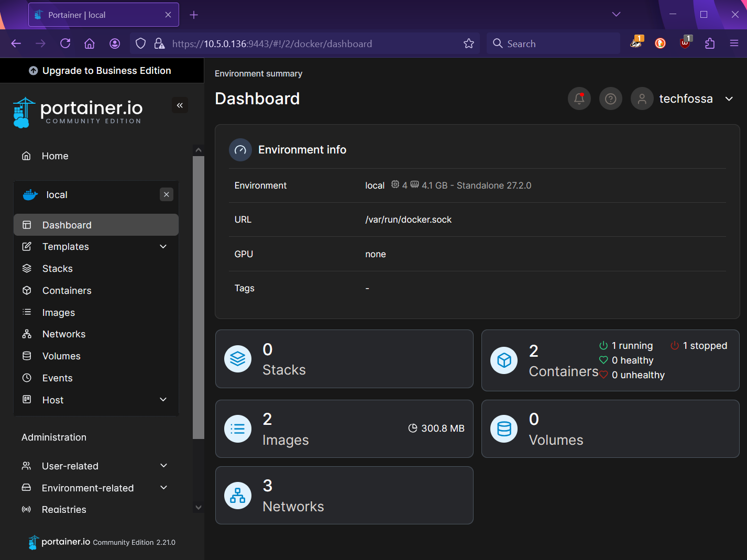Image resolution: width=747 pixels, height=560 pixels.
Task: Click the Volumes database icon tile
Action: (x=504, y=429)
